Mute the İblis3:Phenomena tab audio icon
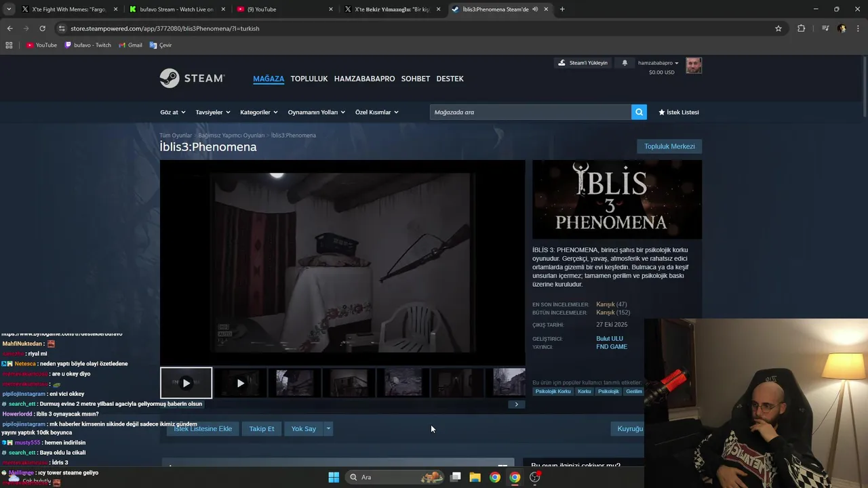Screen dimensions: 868x488 pyautogui.click(x=536, y=9)
